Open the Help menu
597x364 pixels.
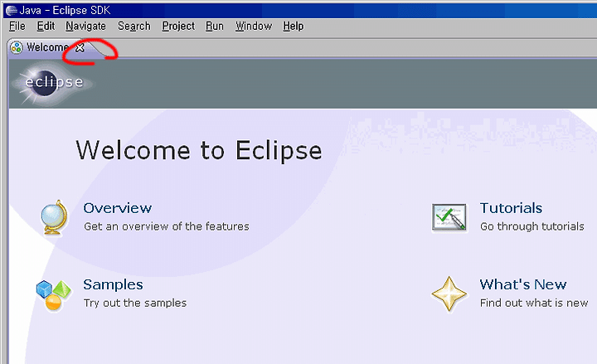coord(294,27)
